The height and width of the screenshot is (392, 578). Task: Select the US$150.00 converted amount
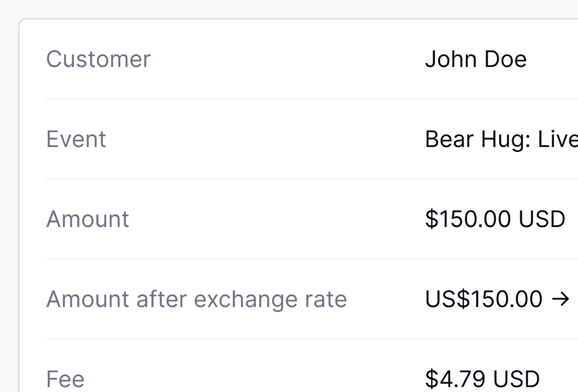pyautogui.click(x=484, y=299)
